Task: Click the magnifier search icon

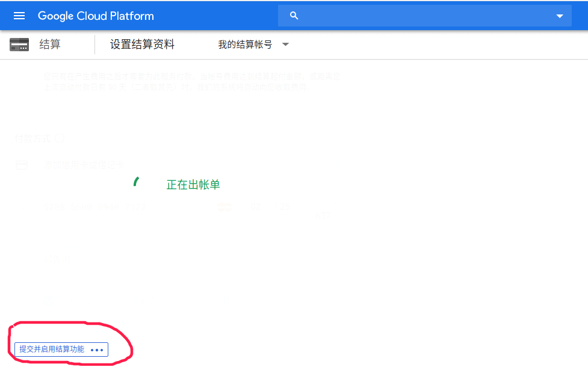Action: tap(294, 16)
